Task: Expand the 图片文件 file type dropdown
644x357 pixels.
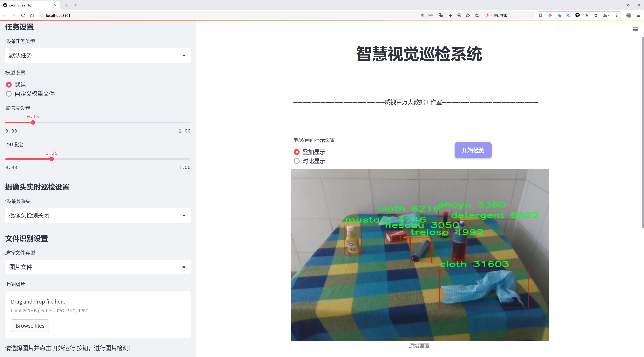Action: [98, 267]
